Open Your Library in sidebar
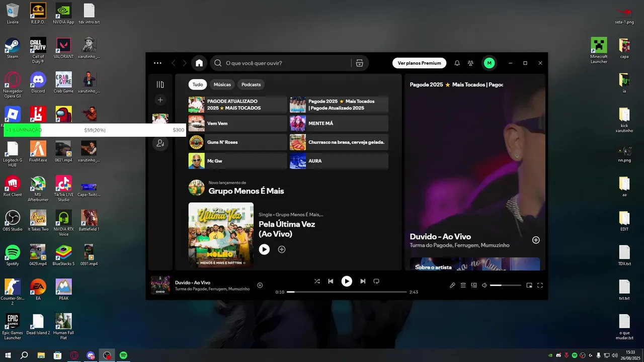 (x=160, y=84)
